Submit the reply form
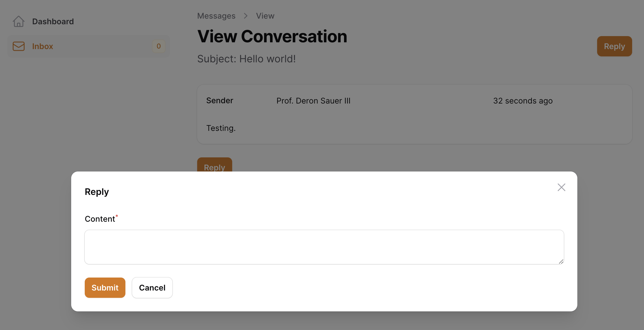The width and height of the screenshot is (644, 330). tap(105, 287)
